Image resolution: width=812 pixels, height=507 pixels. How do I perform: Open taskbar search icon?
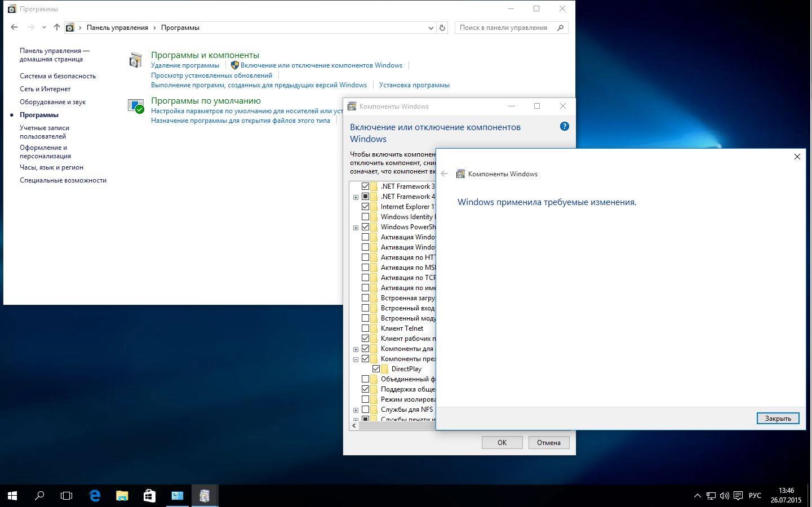coord(39,496)
